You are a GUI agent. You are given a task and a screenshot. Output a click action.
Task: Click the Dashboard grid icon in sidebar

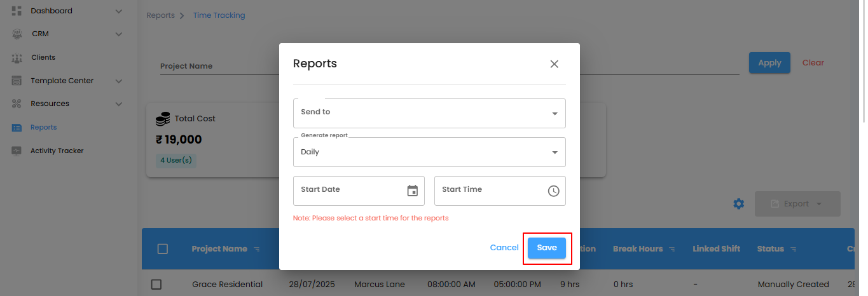pos(17,11)
